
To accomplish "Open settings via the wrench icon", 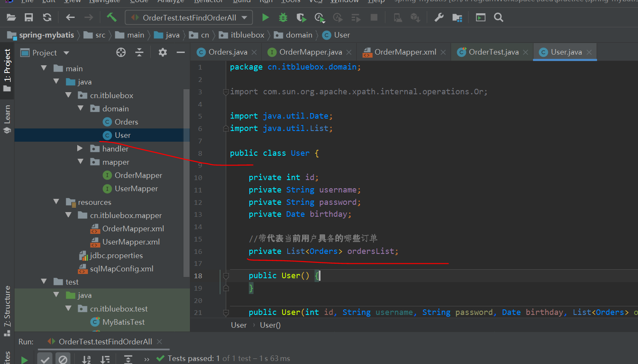I will click(439, 17).
